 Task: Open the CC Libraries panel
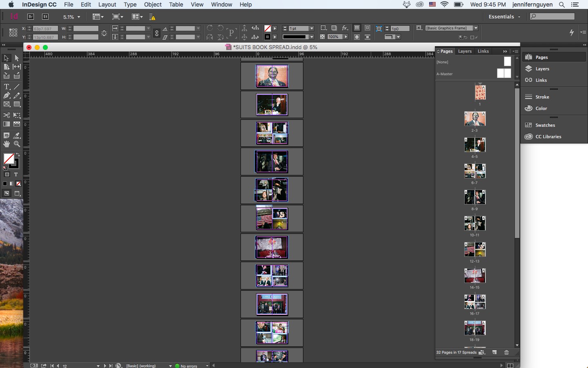tap(548, 137)
